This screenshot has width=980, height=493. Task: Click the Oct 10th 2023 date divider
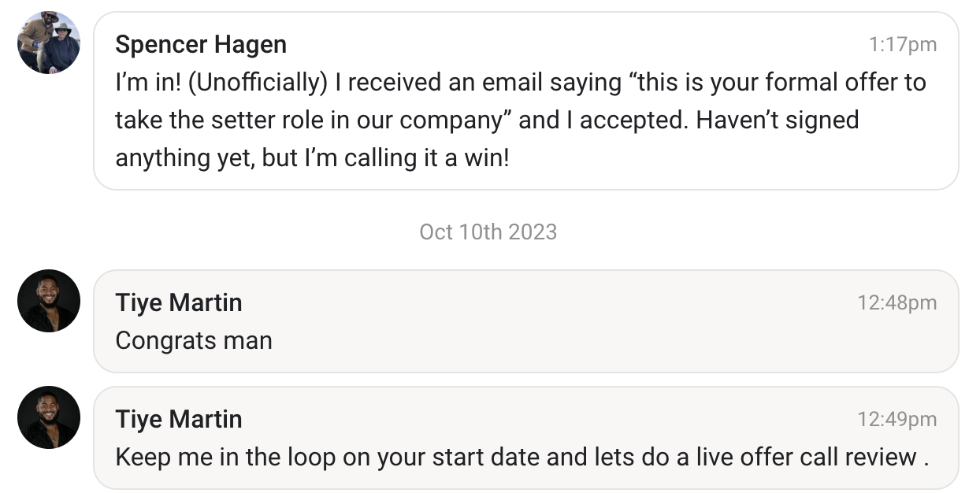tap(488, 232)
